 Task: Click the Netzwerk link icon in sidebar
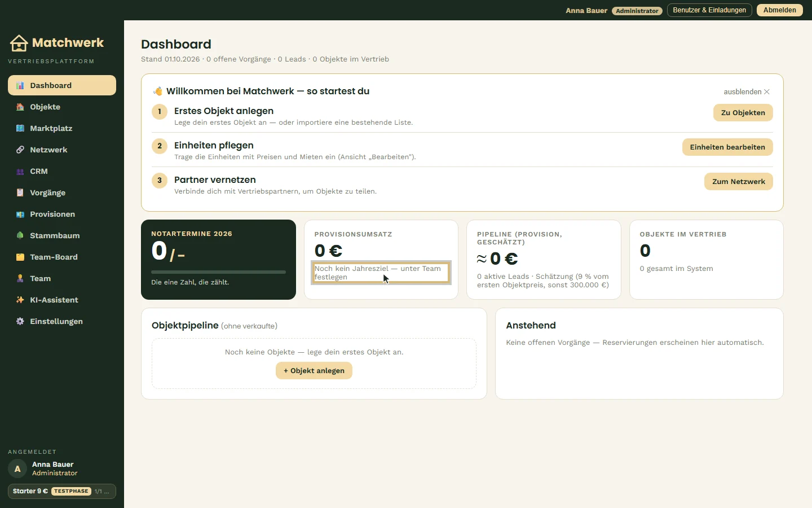[x=20, y=150]
